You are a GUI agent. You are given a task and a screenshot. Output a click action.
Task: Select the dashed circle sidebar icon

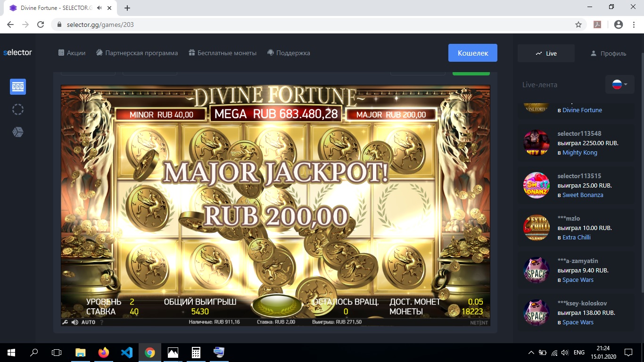[18, 109]
